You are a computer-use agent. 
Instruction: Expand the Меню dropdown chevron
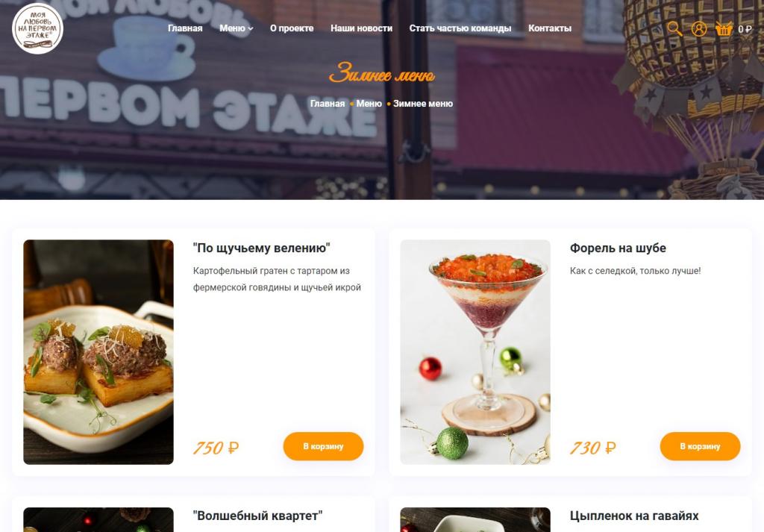pyautogui.click(x=251, y=29)
